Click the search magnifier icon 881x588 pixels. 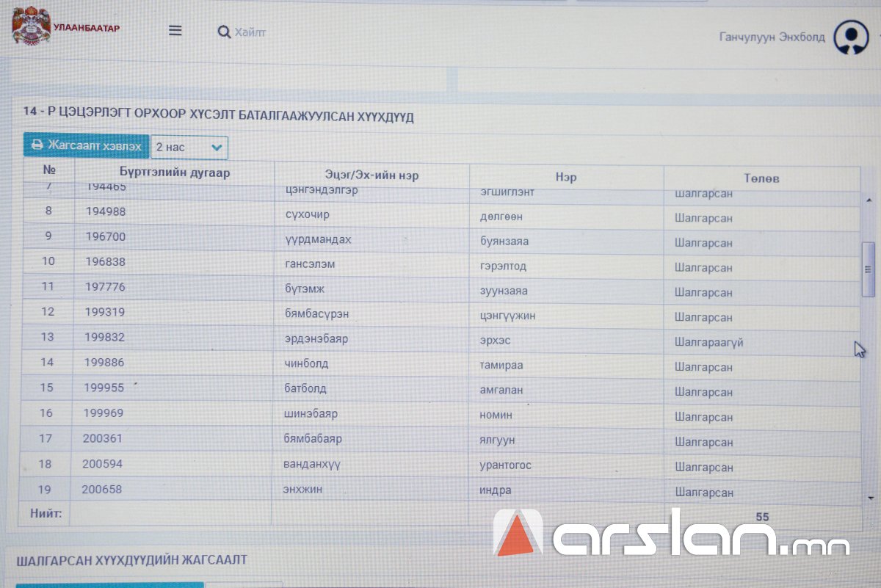coord(224,32)
